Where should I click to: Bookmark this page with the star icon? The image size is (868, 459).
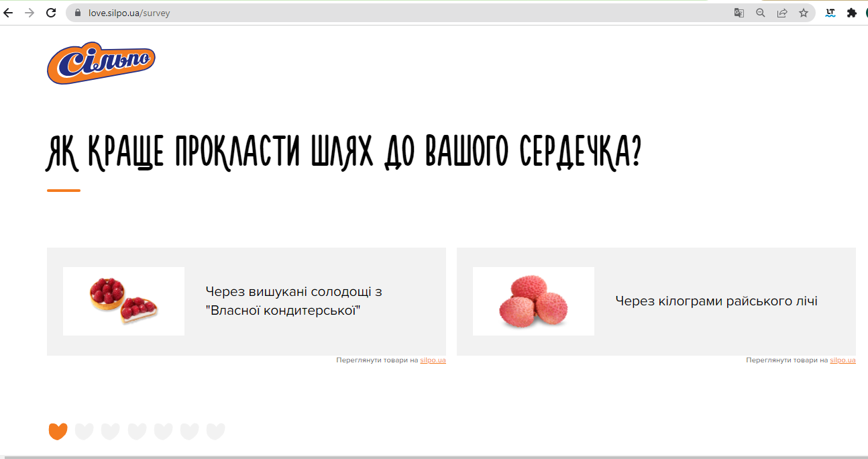pyautogui.click(x=803, y=13)
